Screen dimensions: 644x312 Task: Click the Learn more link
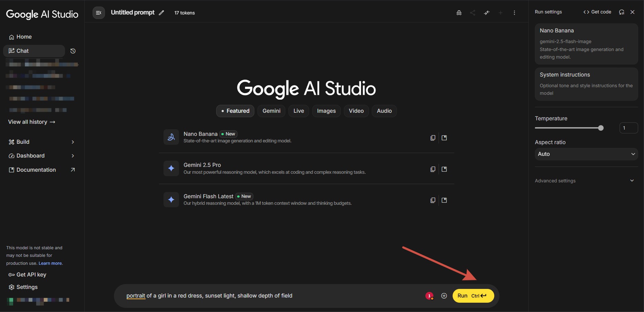(50, 263)
